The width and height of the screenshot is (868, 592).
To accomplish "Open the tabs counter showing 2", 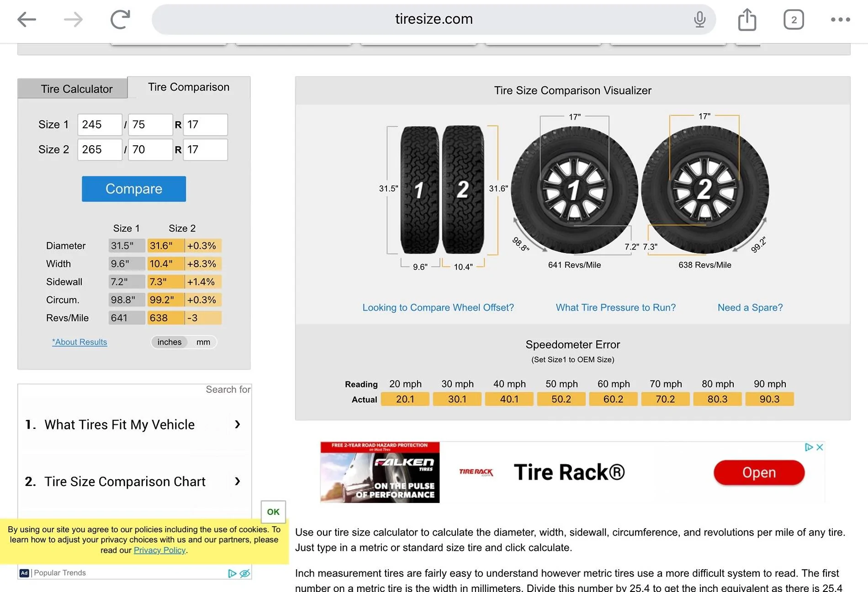I will click(794, 20).
